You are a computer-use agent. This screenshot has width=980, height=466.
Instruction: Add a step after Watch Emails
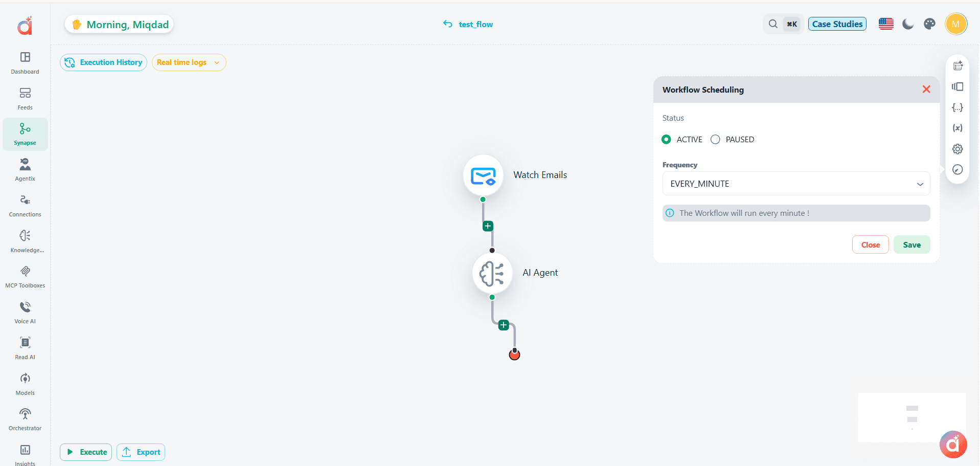(x=488, y=226)
